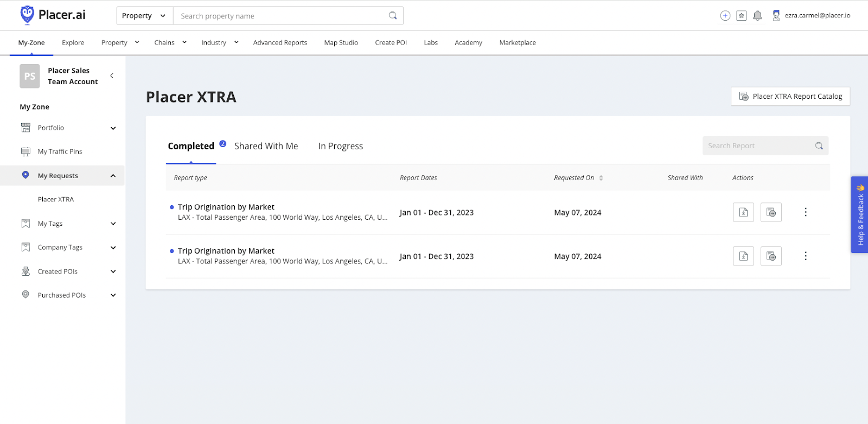Collapse the My Requests section chevron
The width and height of the screenshot is (868, 424).
pos(113,175)
